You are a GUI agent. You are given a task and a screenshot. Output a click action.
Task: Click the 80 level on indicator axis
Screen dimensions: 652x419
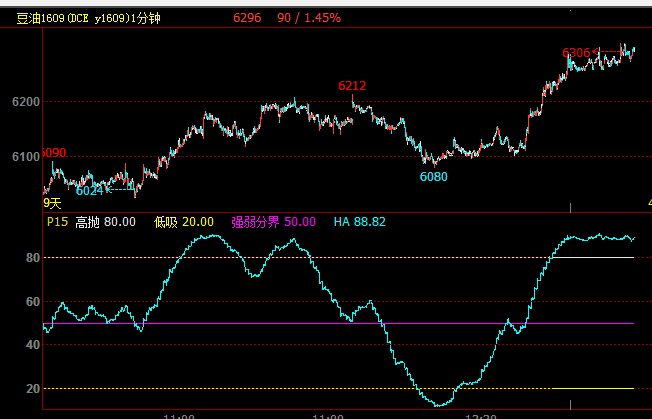click(x=32, y=258)
